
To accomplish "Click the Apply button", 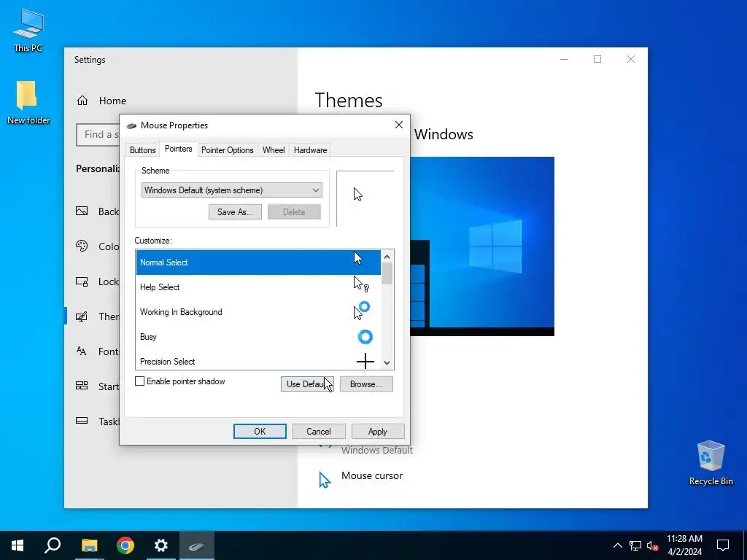I will [377, 432].
